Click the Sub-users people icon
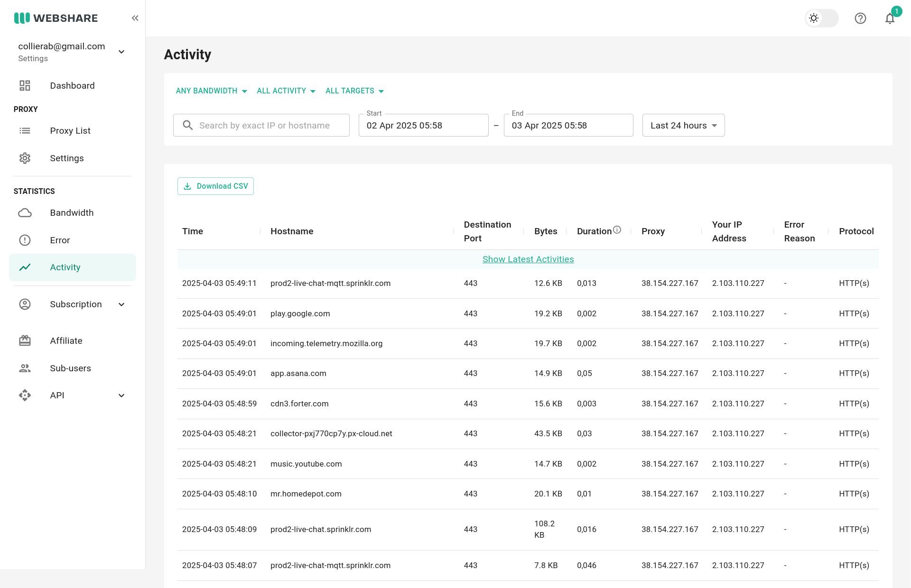Image resolution: width=911 pixels, height=588 pixels. (25, 368)
